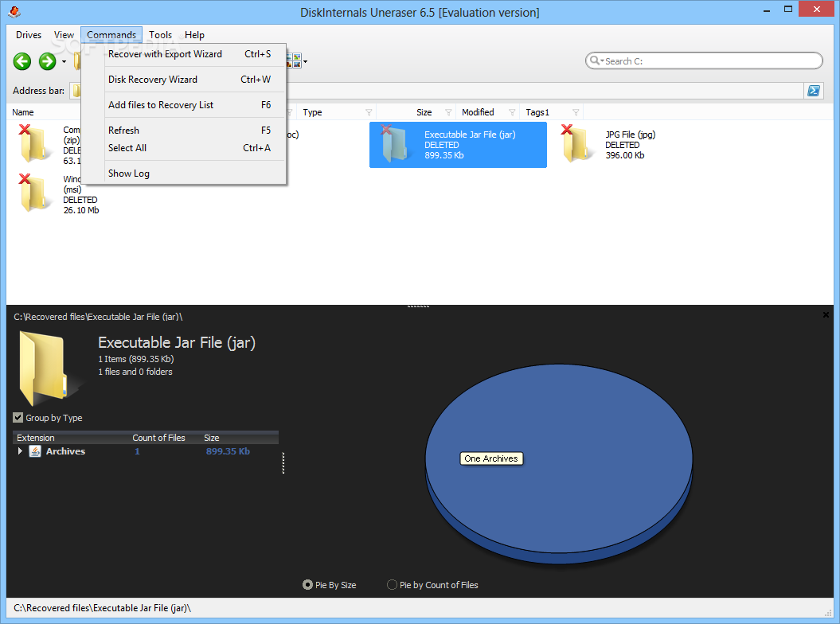
Task: Open the navigation history dropdown arrow
Action: click(64, 62)
